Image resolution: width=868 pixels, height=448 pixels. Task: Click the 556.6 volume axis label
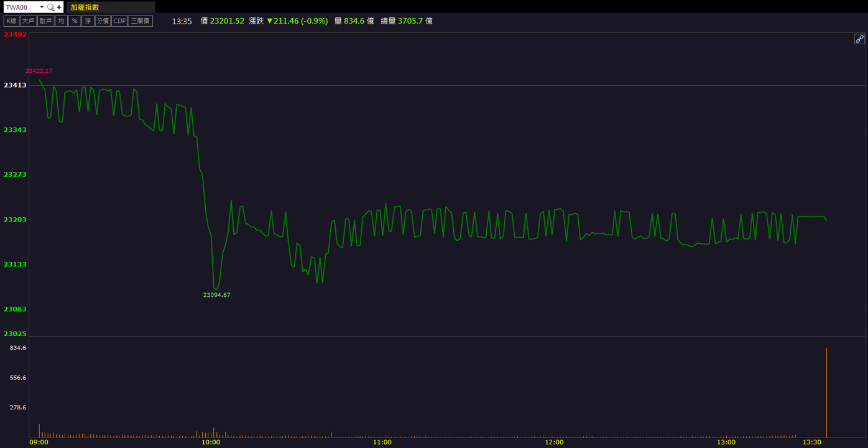coord(18,378)
